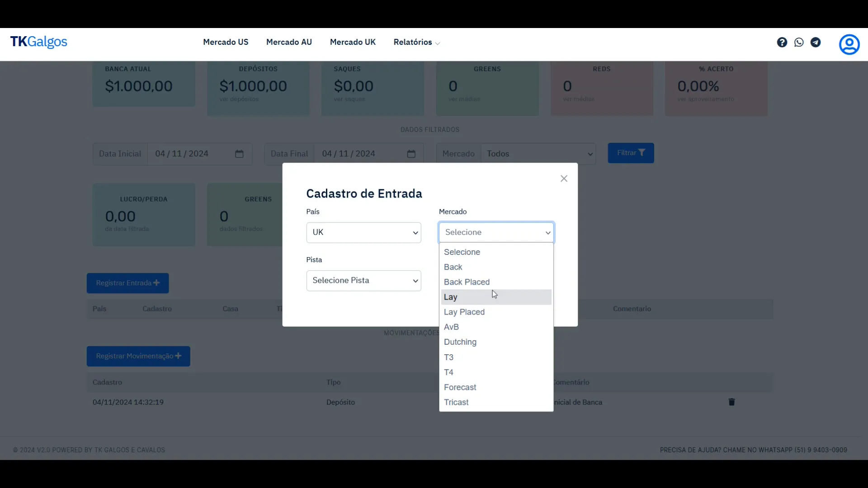Follow the ver saques link
Viewport: 868px width, 488px height.
(x=349, y=99)
